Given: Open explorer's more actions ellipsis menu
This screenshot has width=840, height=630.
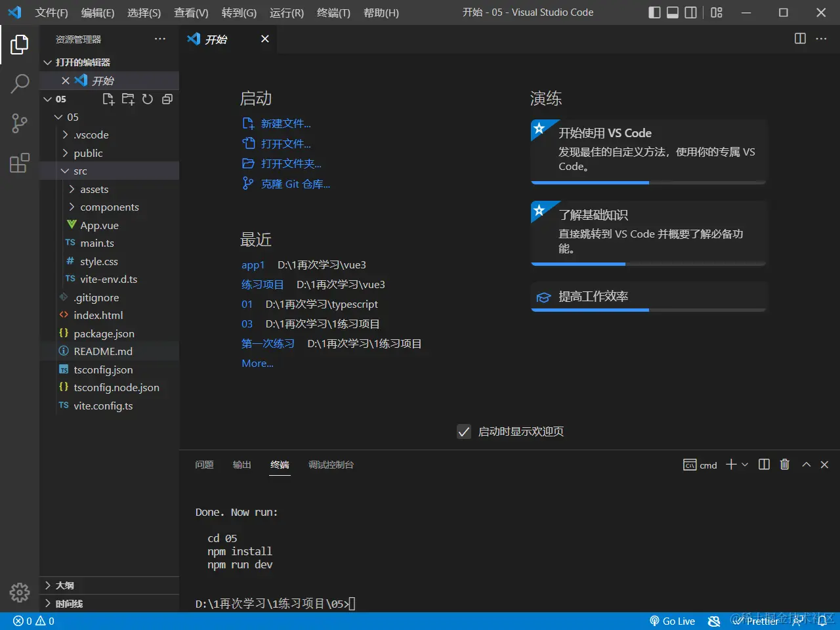Looking at the screenshot, I should (x=160, y=39).
